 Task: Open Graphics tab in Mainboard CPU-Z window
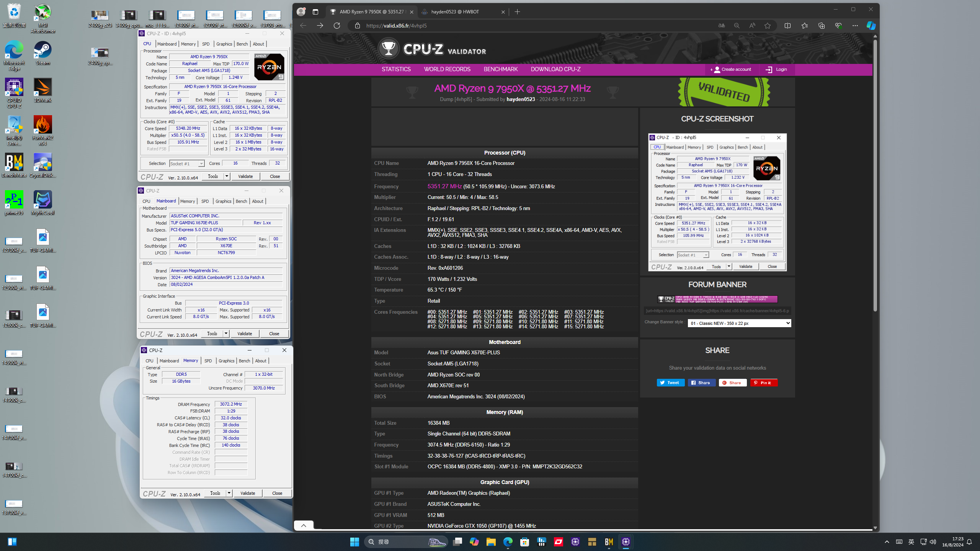pos(224,201)
